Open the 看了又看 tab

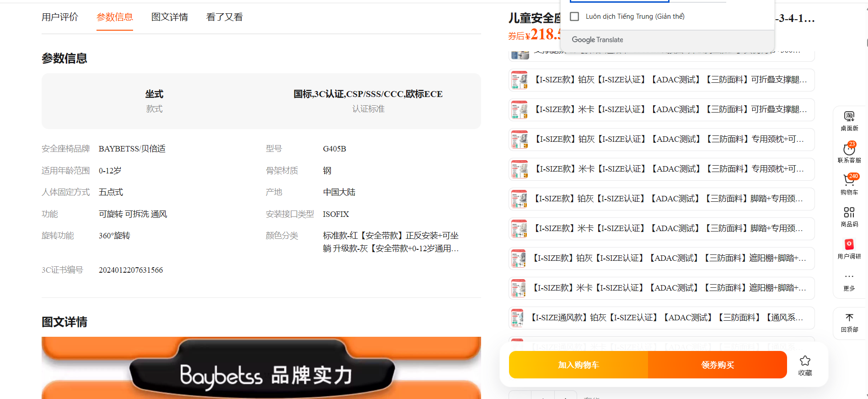click(225, 17)
